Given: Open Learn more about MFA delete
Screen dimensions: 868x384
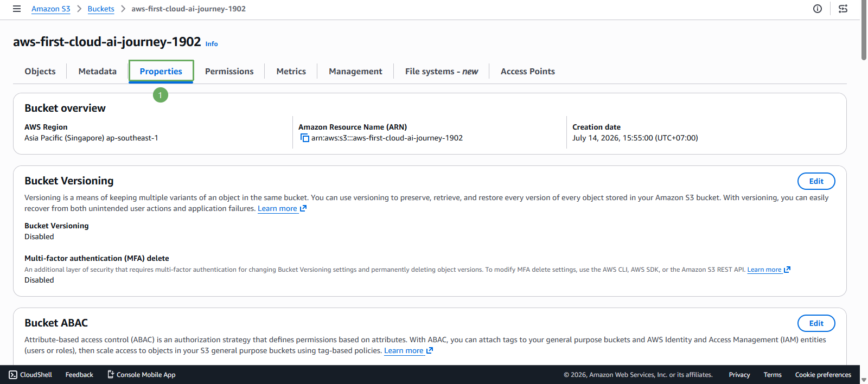Looking at the screenshot, I should pos(764,270).
